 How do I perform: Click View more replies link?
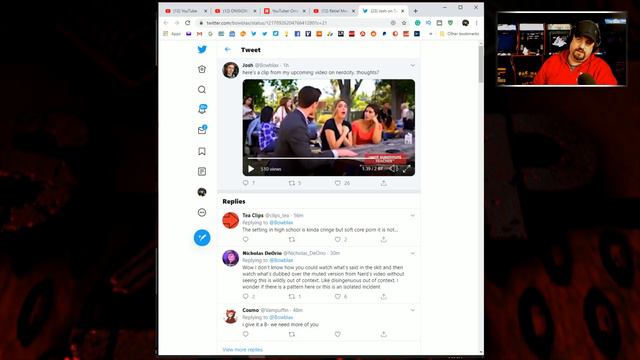[242, 349]
